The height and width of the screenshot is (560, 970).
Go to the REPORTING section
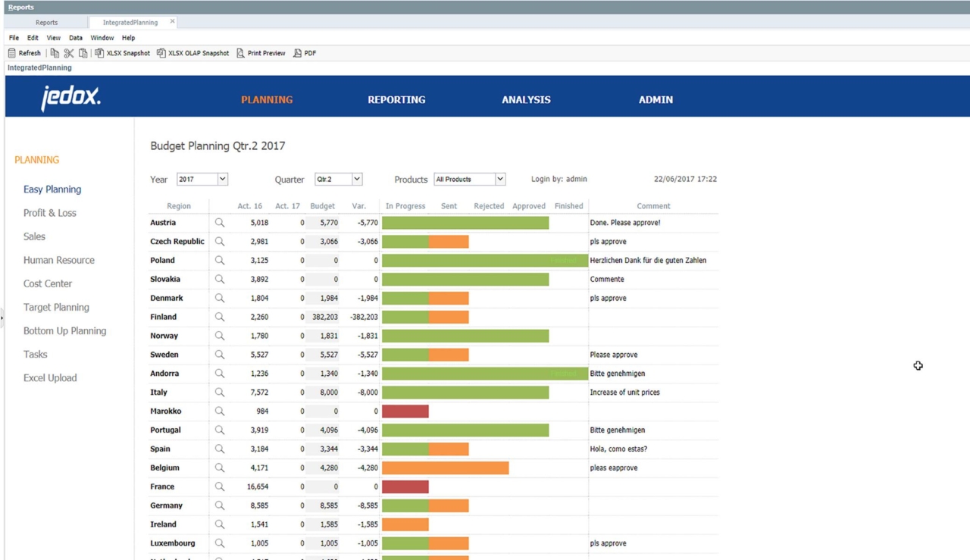(x=396, y=99)
